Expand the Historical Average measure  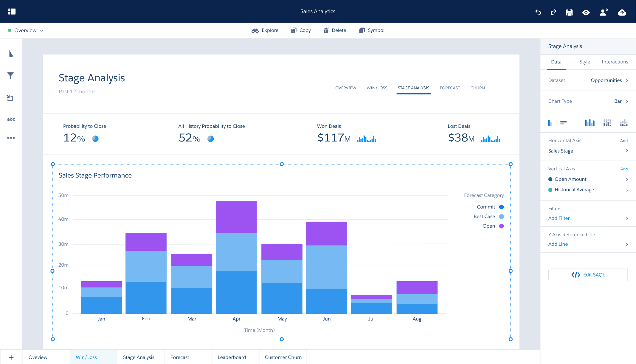[588, 190]
